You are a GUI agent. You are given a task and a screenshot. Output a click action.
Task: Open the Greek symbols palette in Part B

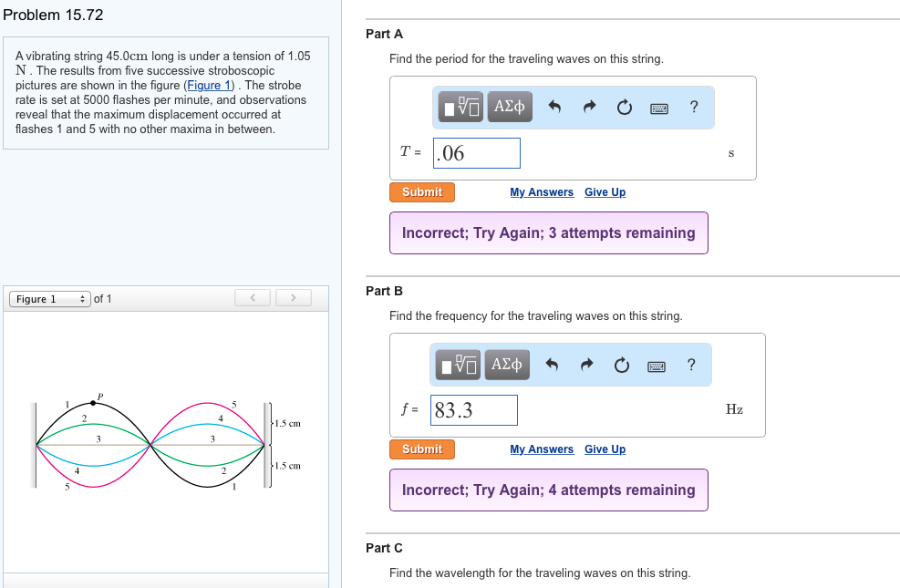pyautogui.click(x=508, y=365)
